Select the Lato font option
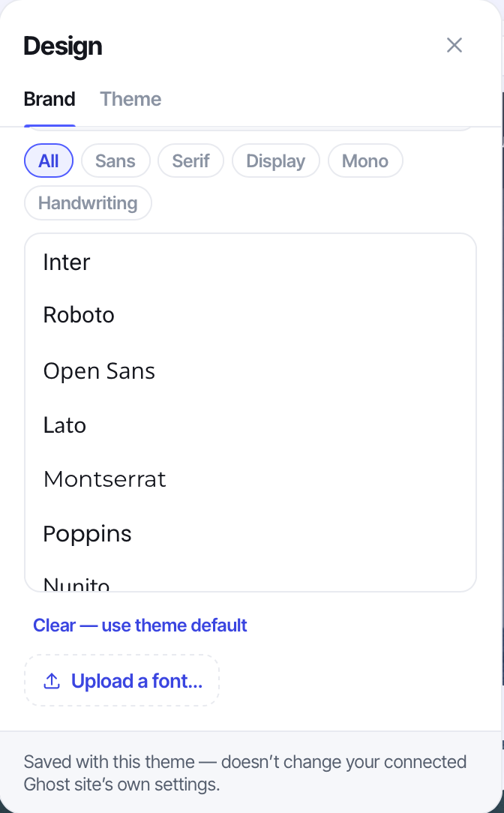 tap(250, 425)
